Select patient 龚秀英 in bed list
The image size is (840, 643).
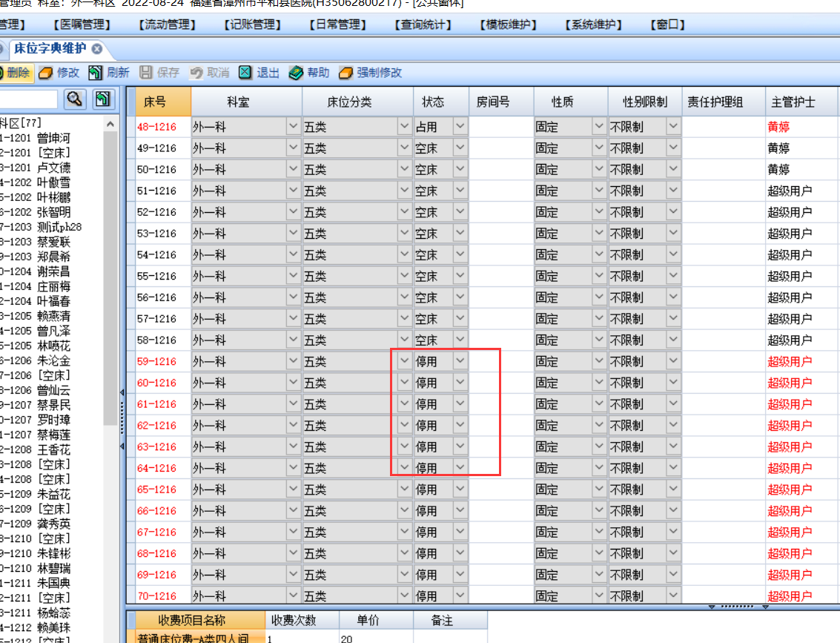pos(36,524)
